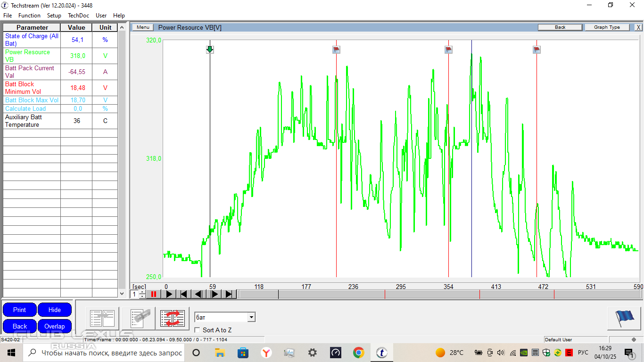This screenshot has height=362, width=644.
Task: Open the graph Menu button
Action: click(143, 27)
